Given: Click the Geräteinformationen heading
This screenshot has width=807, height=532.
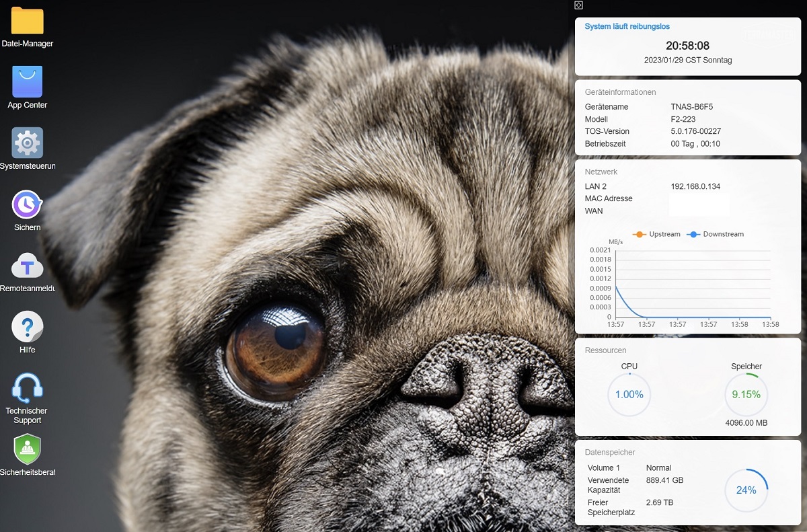Looking at the screenshot, I should [x=620, y=92].
